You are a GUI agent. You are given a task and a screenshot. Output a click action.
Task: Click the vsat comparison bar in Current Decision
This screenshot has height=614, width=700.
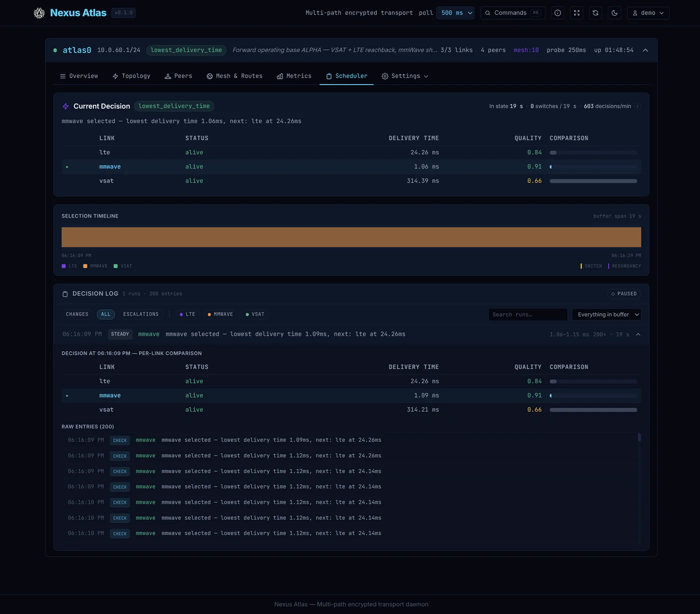[593, 181]
